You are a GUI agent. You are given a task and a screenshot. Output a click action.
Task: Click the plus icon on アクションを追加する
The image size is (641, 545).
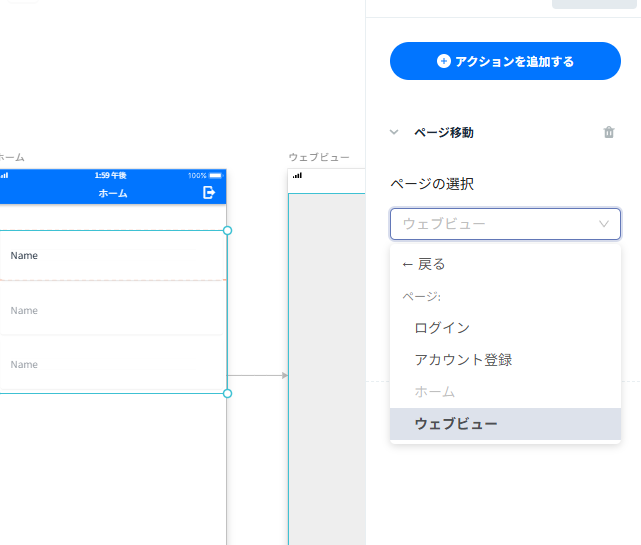click(x=444, y=61)
